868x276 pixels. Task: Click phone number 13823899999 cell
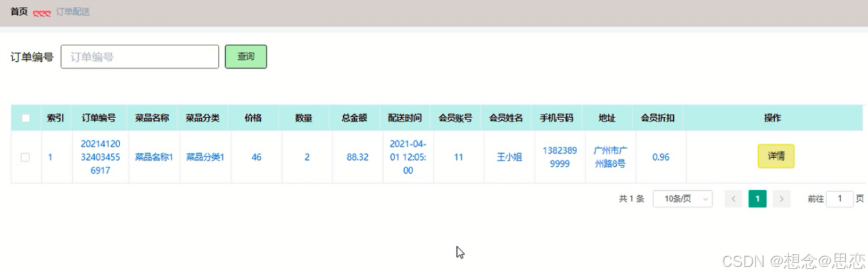coord(560,157)
